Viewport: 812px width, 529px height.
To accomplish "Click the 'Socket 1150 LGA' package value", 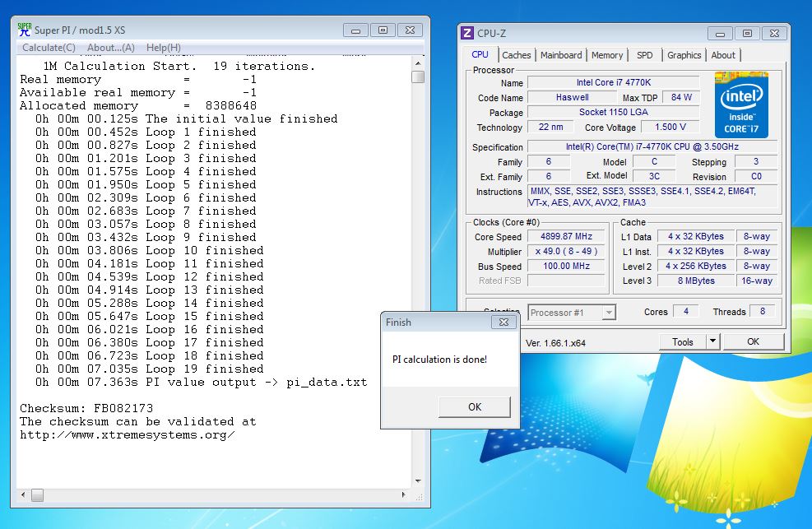I will [613, 113].
